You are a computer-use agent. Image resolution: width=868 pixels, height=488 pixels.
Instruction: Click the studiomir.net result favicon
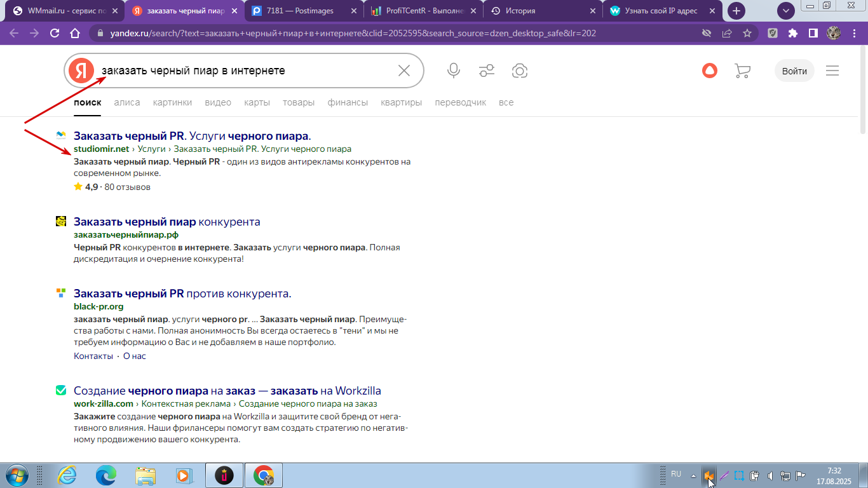point(61,135)
